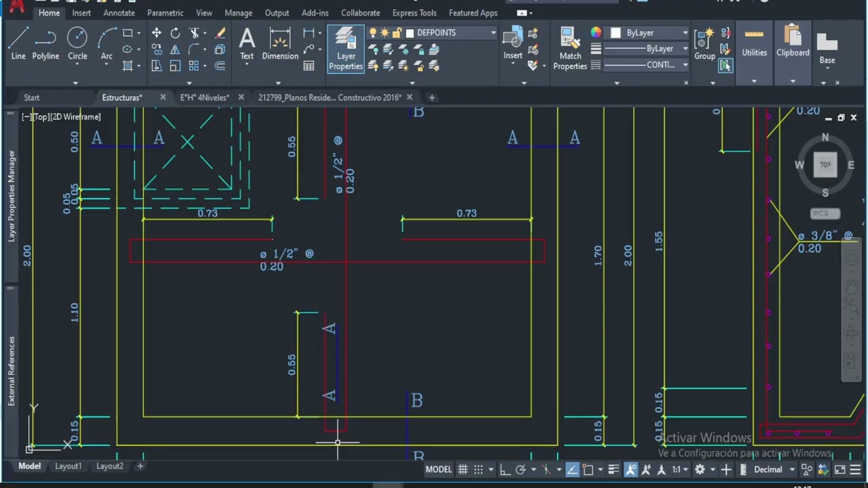Select the Rectangle tool icon

(127, 33)
